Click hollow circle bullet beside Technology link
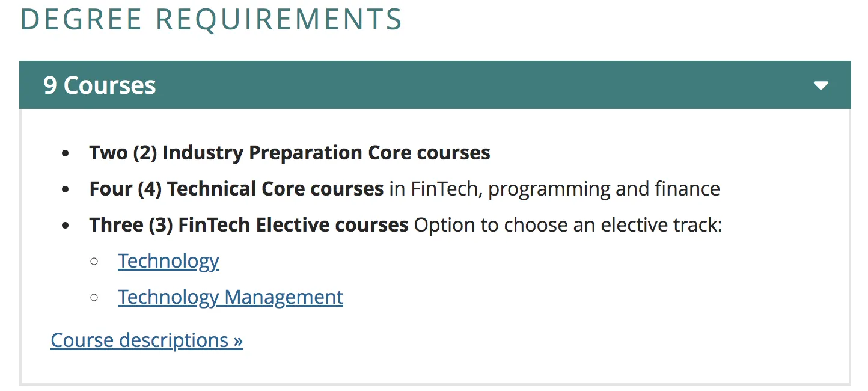868x391 pixels. click(94, 261)
